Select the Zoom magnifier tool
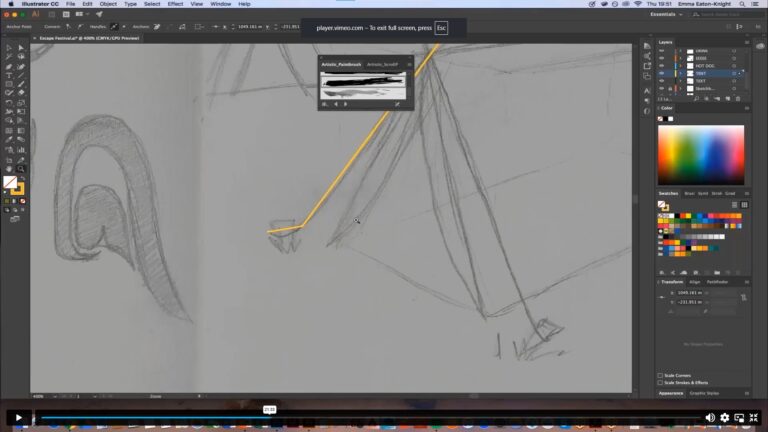 pos(21,169)
